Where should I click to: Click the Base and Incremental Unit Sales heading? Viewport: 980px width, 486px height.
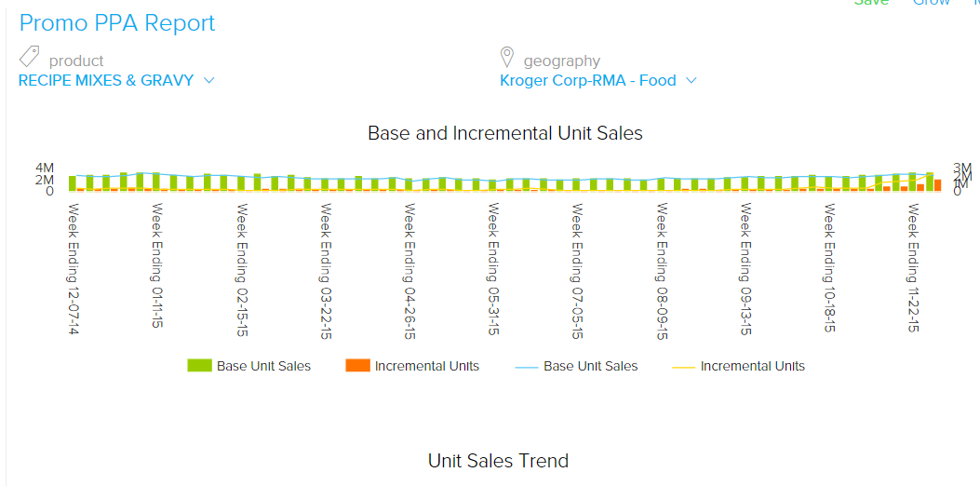505,133
